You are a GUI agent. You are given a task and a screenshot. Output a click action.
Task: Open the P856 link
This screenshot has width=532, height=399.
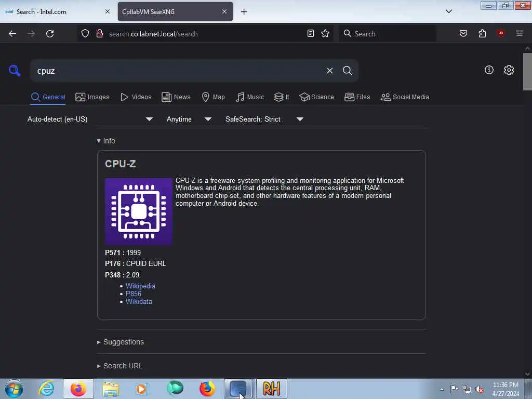(134, 294)
